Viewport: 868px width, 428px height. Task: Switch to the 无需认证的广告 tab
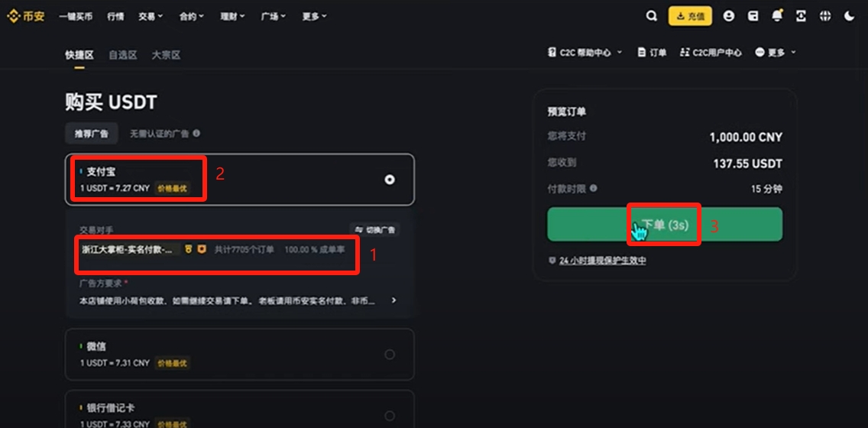[x=164, y=134]
